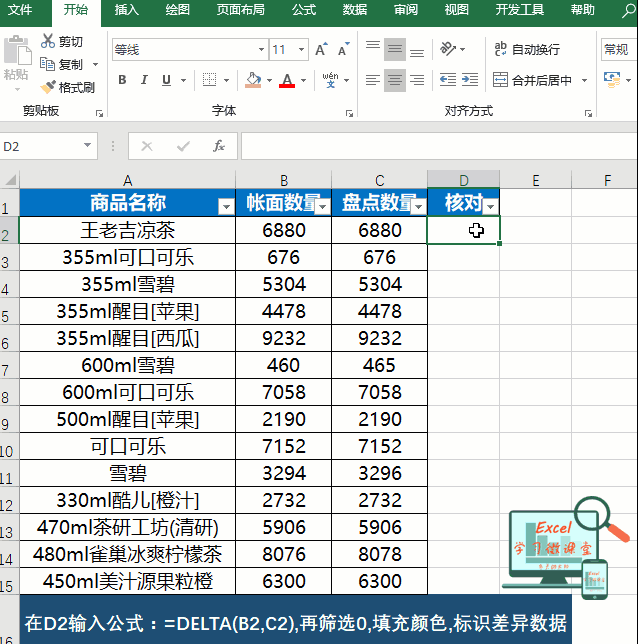Click inside the formula bar

pos(439,146)
